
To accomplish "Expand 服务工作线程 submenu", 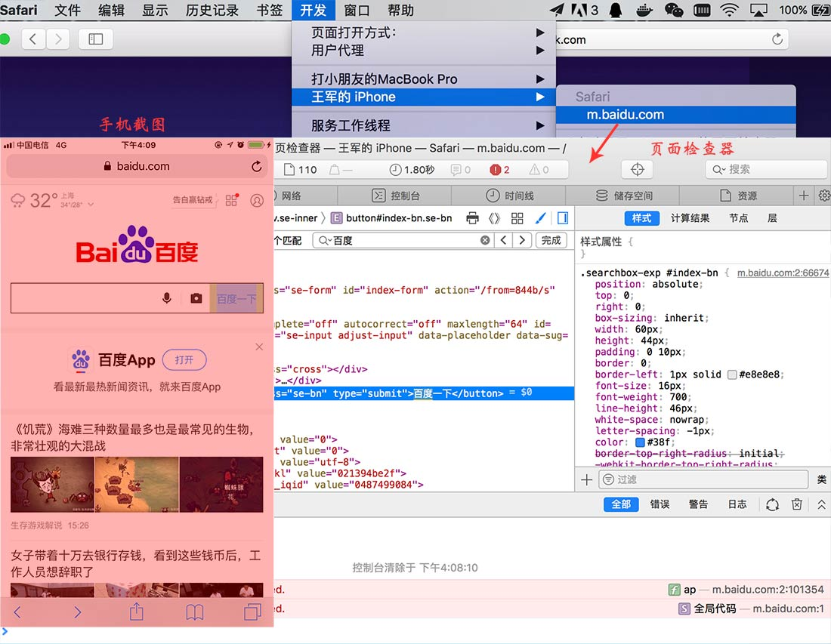I will point(424,125).
